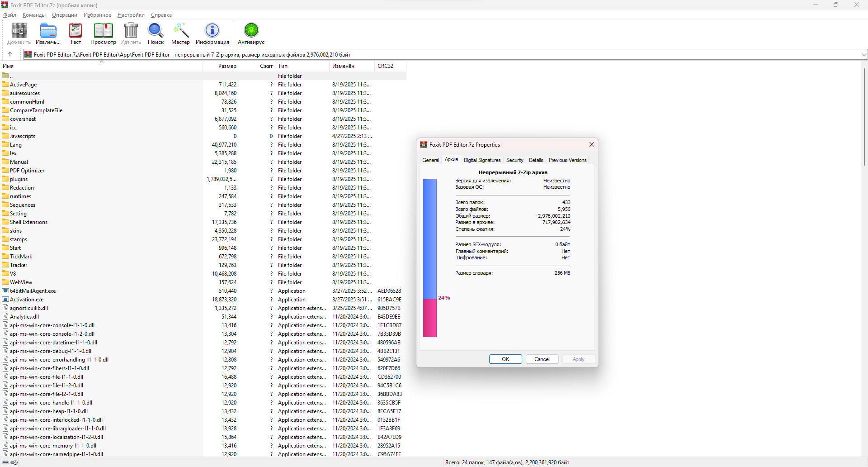
Task: Sort by the Имя column header
Action: 101,66
